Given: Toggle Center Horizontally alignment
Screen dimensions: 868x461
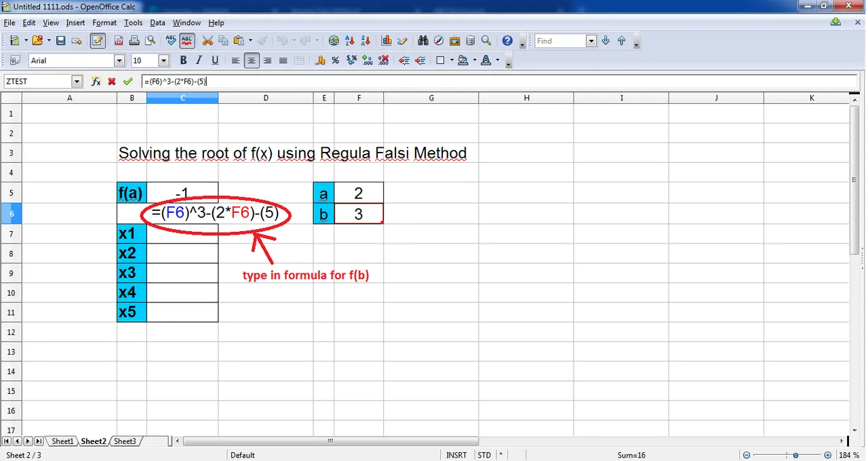Looking at the screenshot, I should click(x=252, y=60).
